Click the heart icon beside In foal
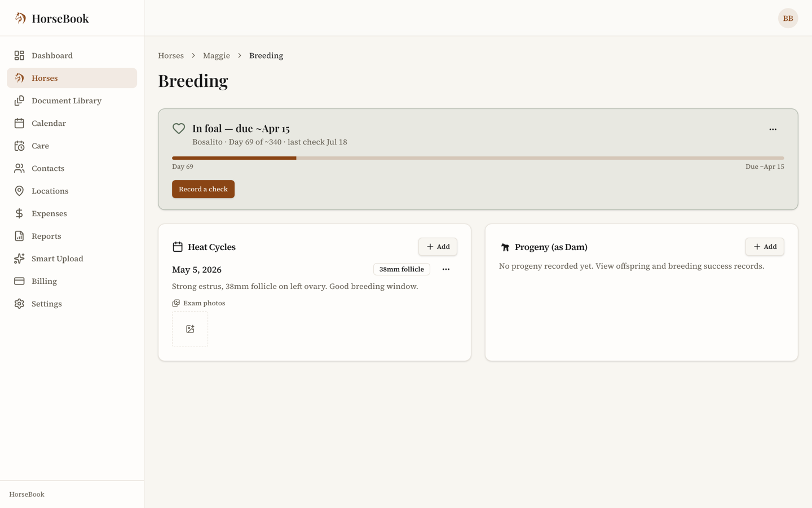The width and height of the screenshot is (812, 508). (x=179, y=129)
